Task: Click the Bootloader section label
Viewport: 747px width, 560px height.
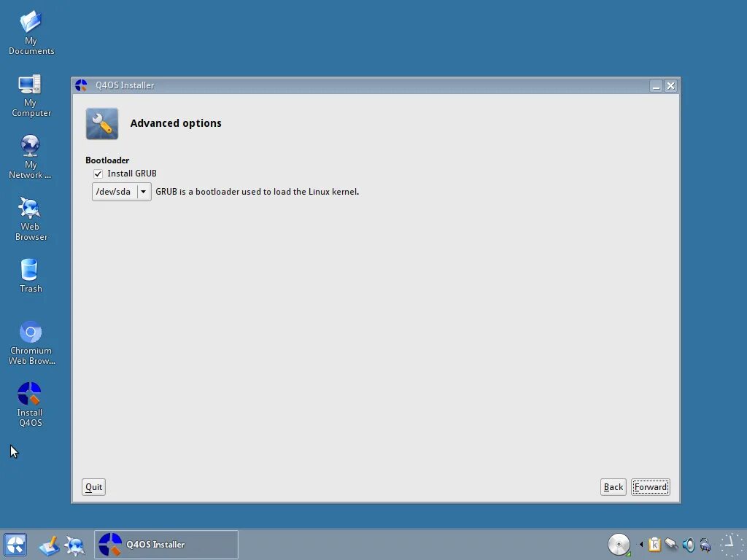Action: pos(107,160)
